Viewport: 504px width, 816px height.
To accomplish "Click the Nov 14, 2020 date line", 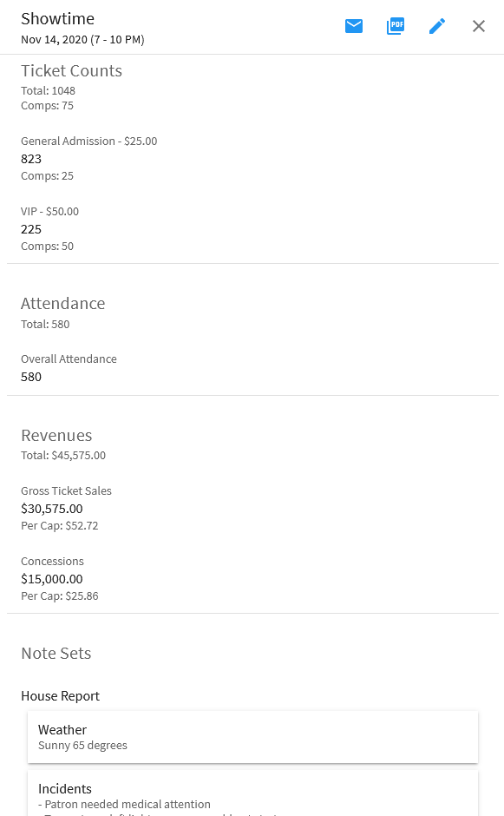I will 82,40.
